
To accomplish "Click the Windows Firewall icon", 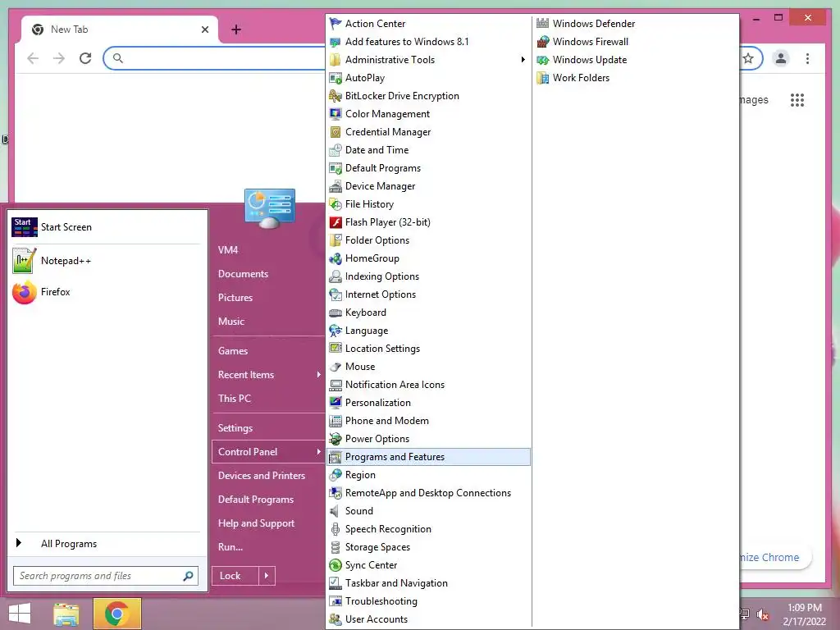I will click(x=543, y=42).
